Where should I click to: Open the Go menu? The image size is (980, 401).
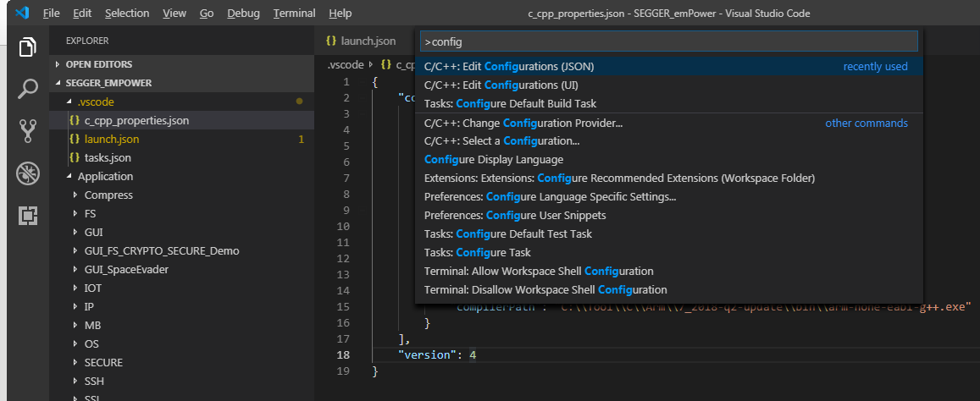(207, 14)
